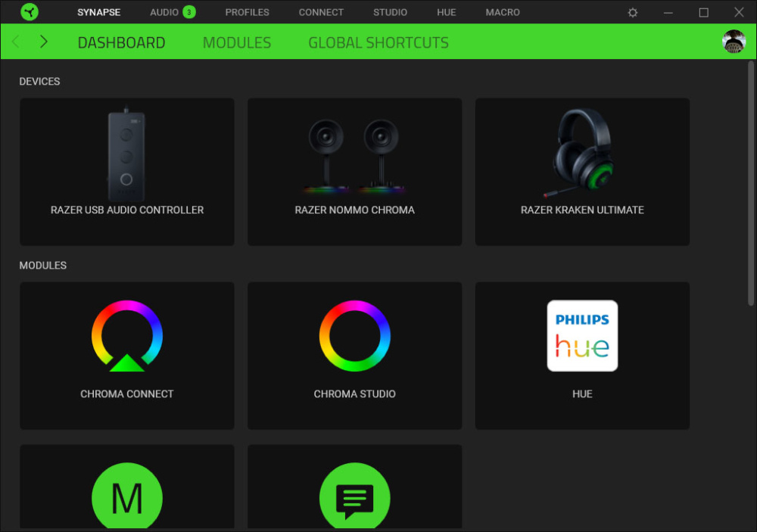Select the Modules sub-tab
Image resolution: width=757 pixels, height=532 pixels.
point(236,42)
